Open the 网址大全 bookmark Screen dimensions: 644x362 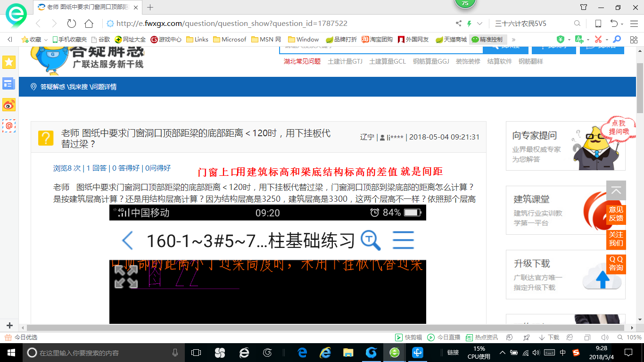pyautogui.click(x=131, y=40)
